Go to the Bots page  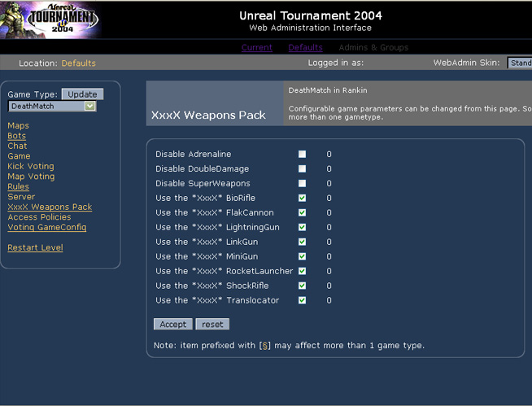17,136
